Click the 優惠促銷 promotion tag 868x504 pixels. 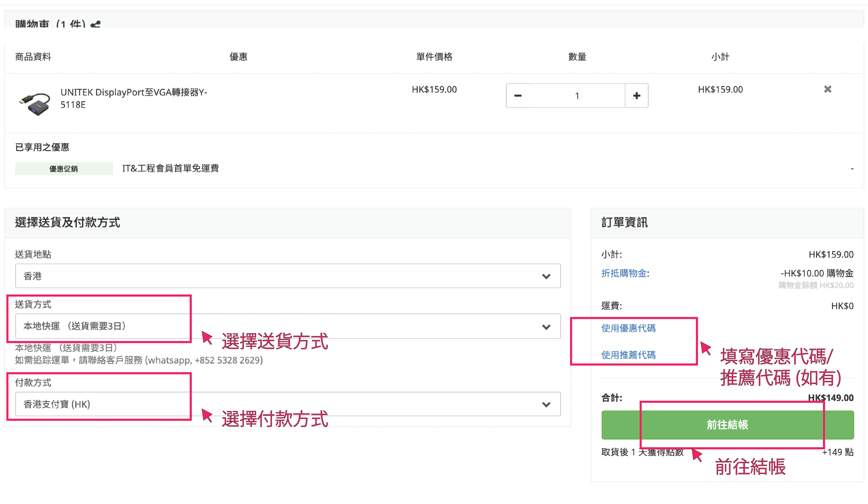point(64,169)
